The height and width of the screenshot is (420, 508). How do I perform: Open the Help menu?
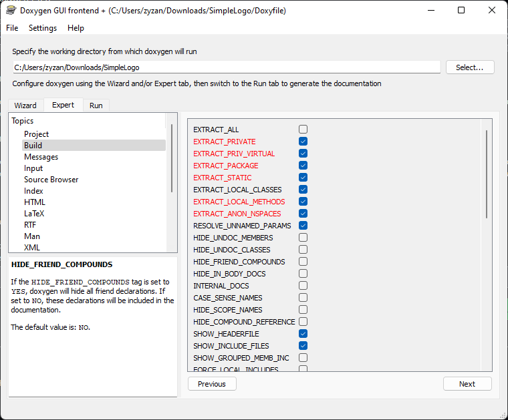point(76,28)
